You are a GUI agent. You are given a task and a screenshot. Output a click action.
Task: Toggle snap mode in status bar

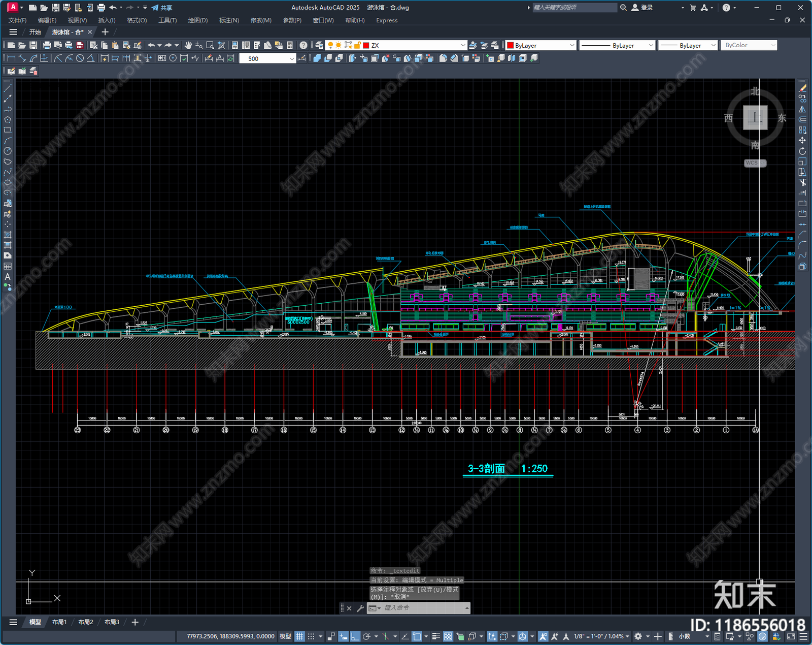click(x=311, y=636)
